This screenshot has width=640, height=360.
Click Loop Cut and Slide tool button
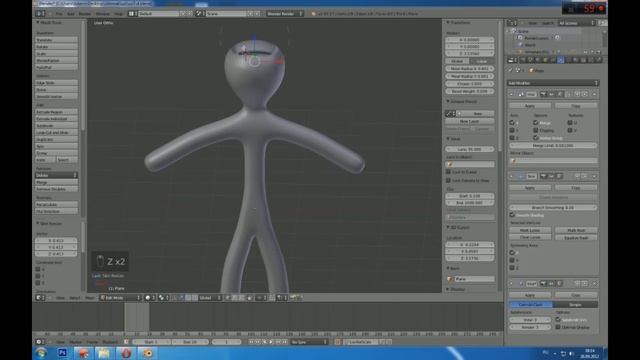tap(56, 132)
